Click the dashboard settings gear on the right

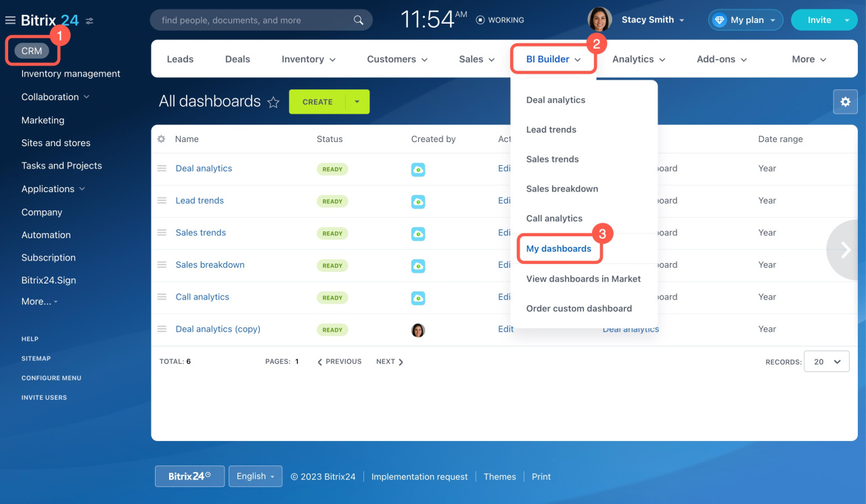(x=845, y=101)
